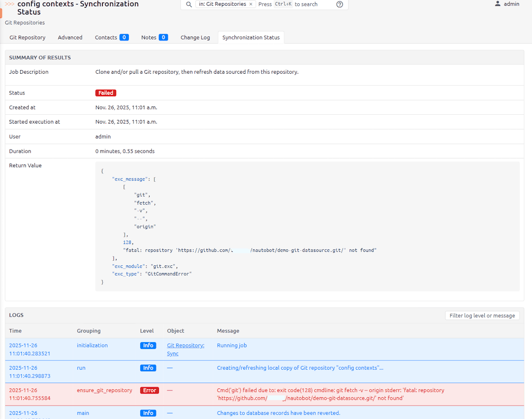
Task: Switch to the Advanced tab
Action: (x=70, y=37)
